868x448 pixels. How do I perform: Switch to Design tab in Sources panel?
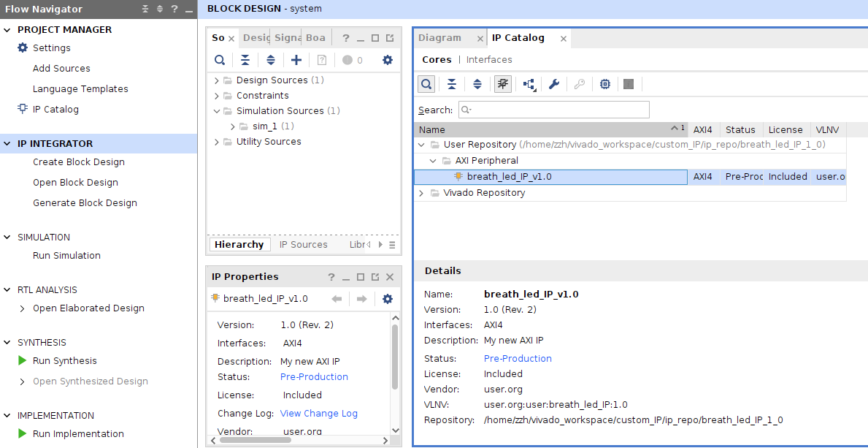point(256,38)
